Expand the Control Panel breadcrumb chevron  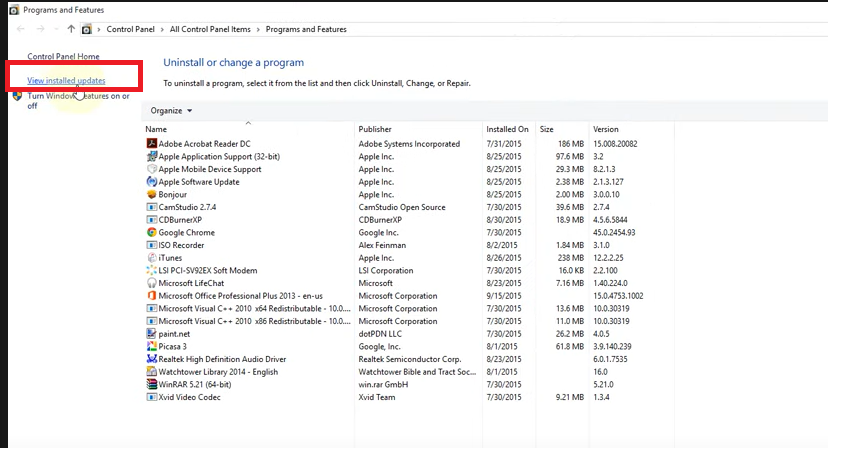pyautogui.click(x=164, y=30)
